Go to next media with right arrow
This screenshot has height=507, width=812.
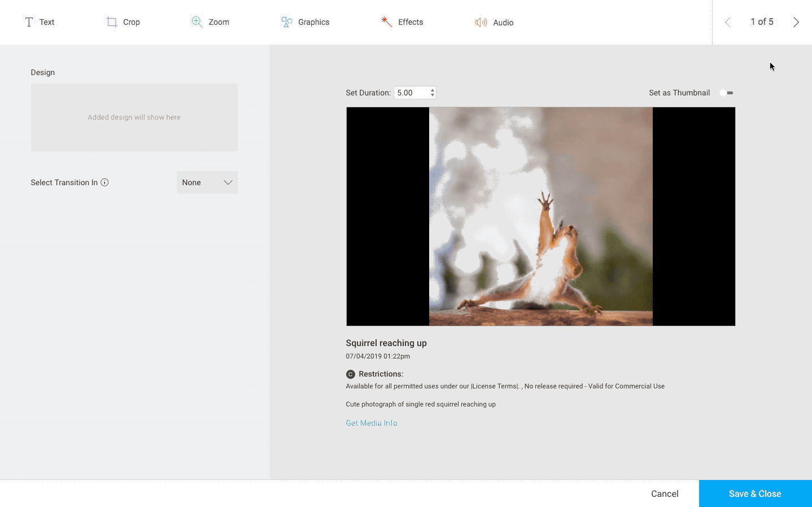click(796, 22)
